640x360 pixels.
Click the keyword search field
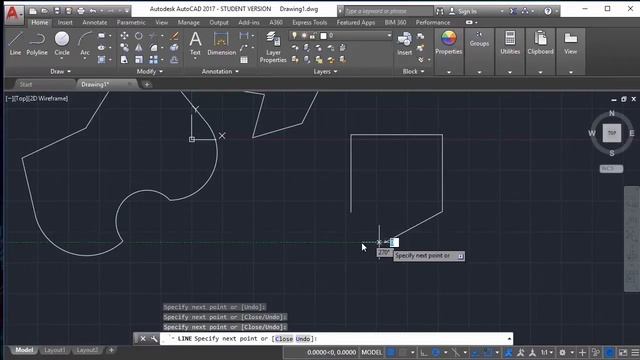388,11
